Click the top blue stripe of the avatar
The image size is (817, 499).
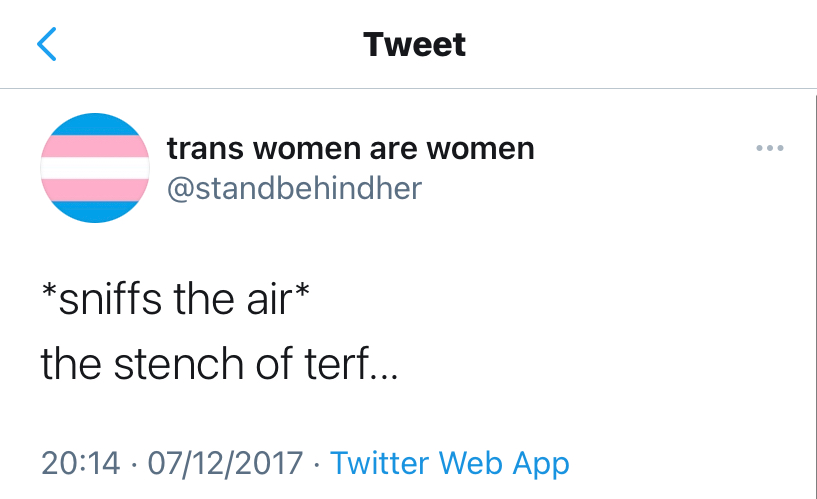(94, 124)
